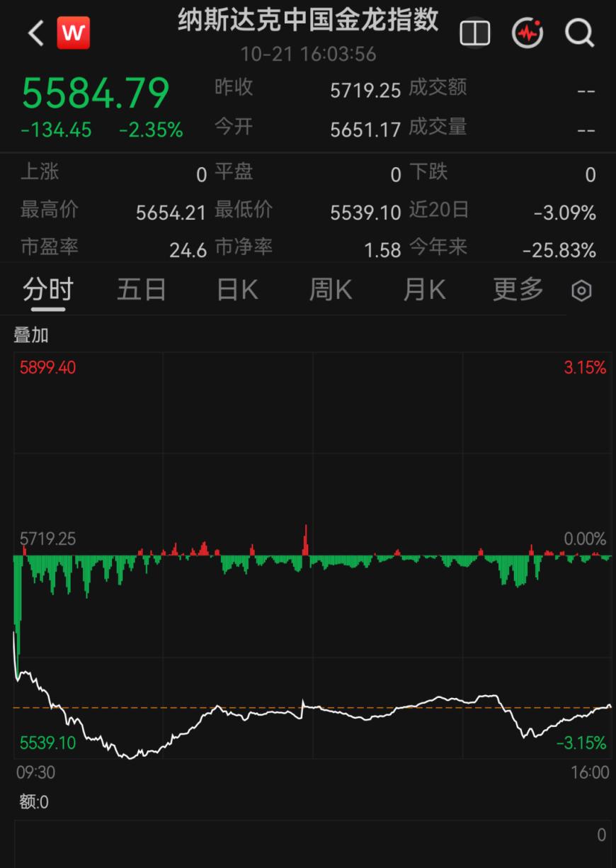Image resolution: width=616 pixels, height=868 pixels.
Task: Tap the 昨收 value 5719.25
Action: tap(365, 91)
